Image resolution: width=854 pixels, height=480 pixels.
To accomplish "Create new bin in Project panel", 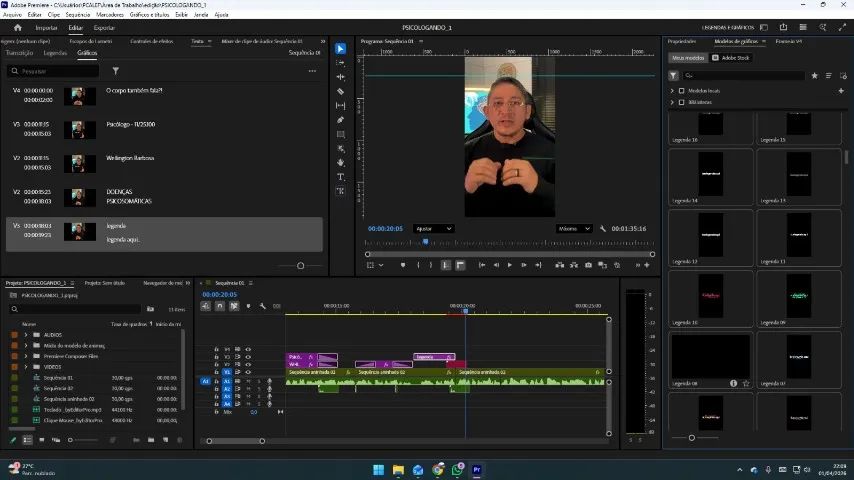I will pyautogui.click(x=151, y=440).
